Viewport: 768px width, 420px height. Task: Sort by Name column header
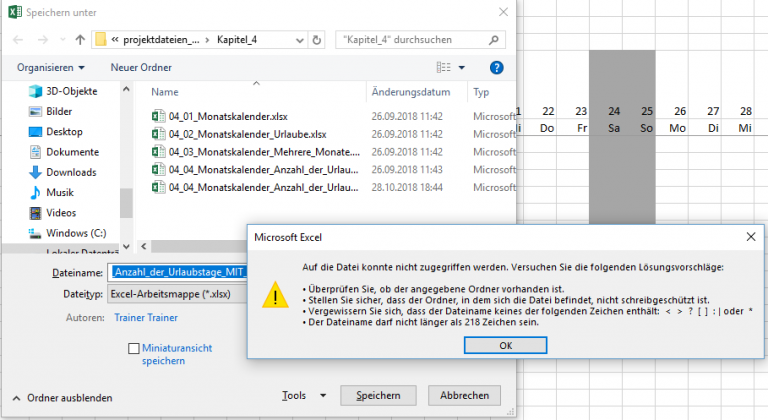pyautogui.click(x=165, y=92)
